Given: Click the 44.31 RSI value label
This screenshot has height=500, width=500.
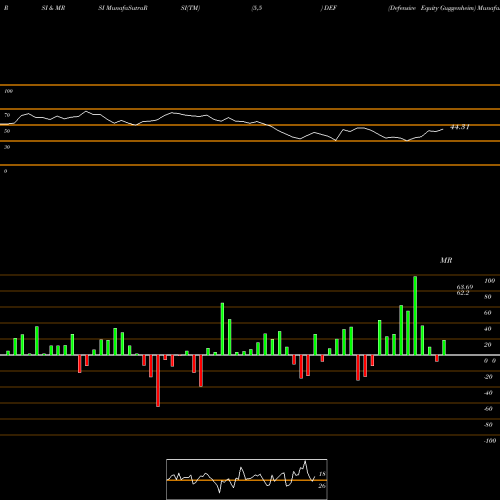Looking at the screenshot, I should coord(460,127).
